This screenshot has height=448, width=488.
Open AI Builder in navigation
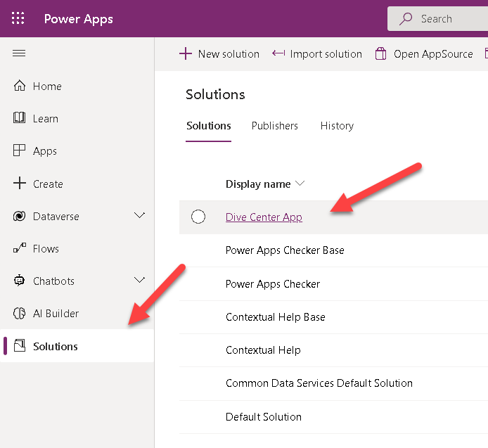click(77, 313)
